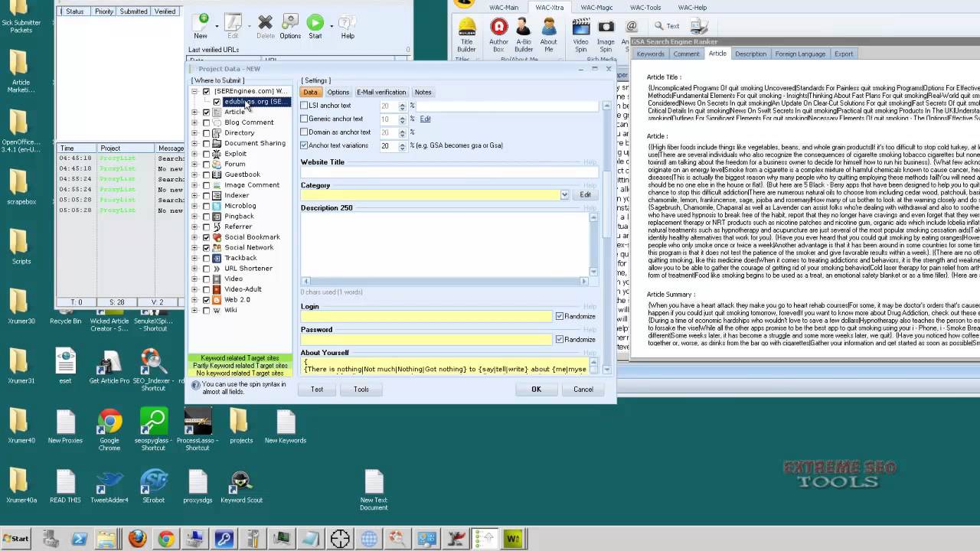Toggle Randomize checkbox for Login
980x551 pixels.
[x=560, y=316]
